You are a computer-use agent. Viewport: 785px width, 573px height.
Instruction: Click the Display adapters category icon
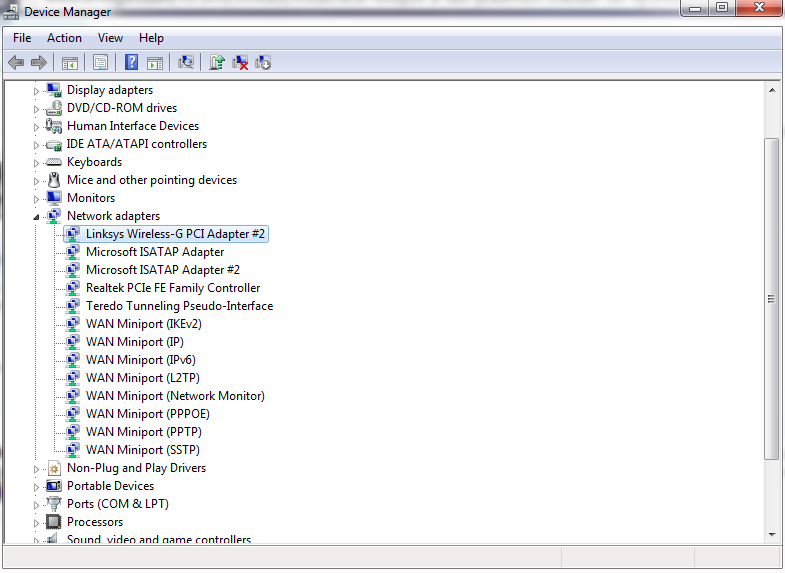point(54,90)
